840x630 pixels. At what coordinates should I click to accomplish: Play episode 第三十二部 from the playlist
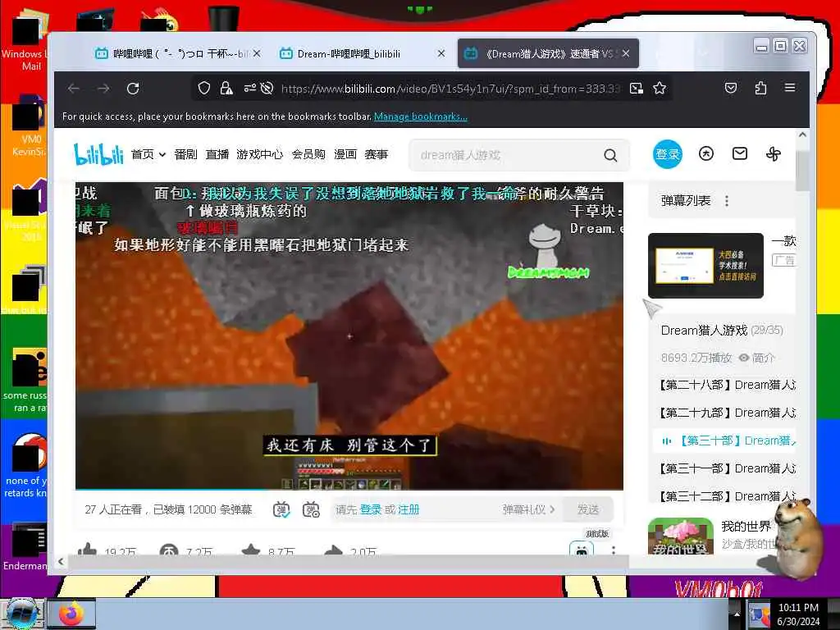(x=728, y=496)
